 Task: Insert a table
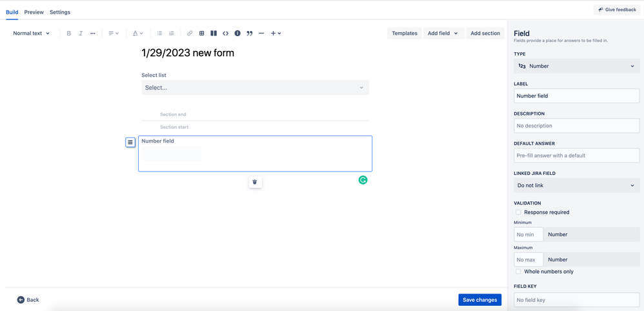pyautogui.click(x=202, y=34)
